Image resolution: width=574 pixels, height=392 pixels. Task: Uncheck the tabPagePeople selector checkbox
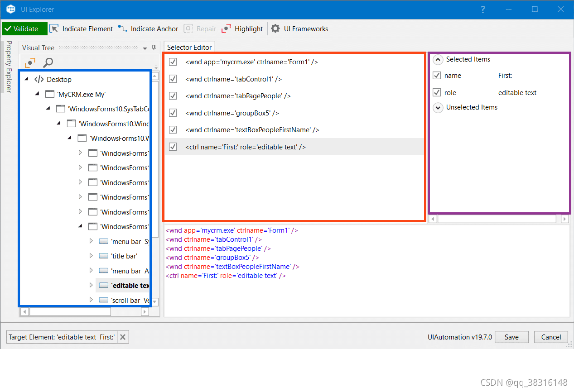(x=173, y=96)
